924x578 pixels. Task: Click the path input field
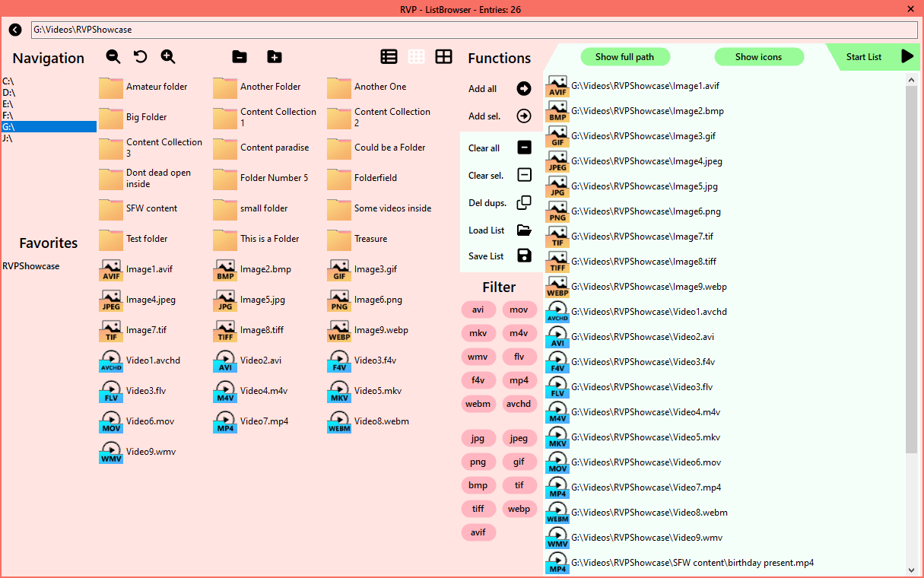pos(473,30)
